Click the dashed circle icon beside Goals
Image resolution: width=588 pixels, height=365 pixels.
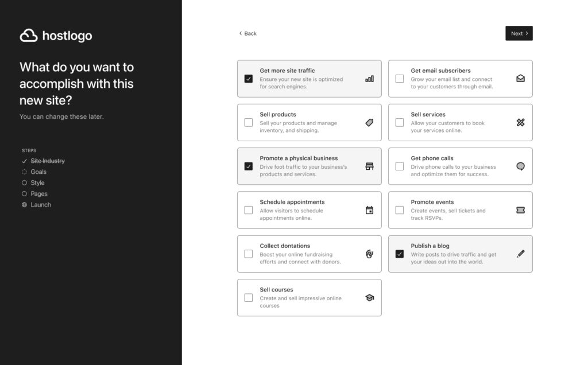(24, 172)
